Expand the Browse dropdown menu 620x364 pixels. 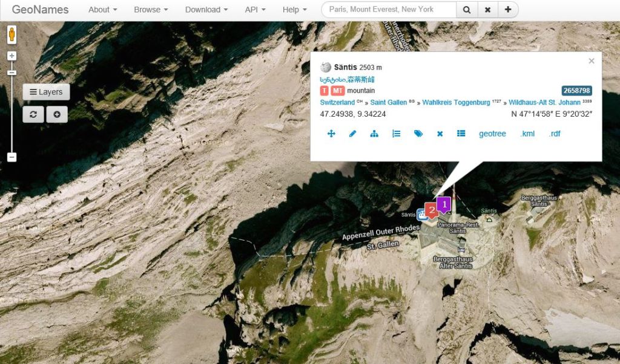coord(151,10)
